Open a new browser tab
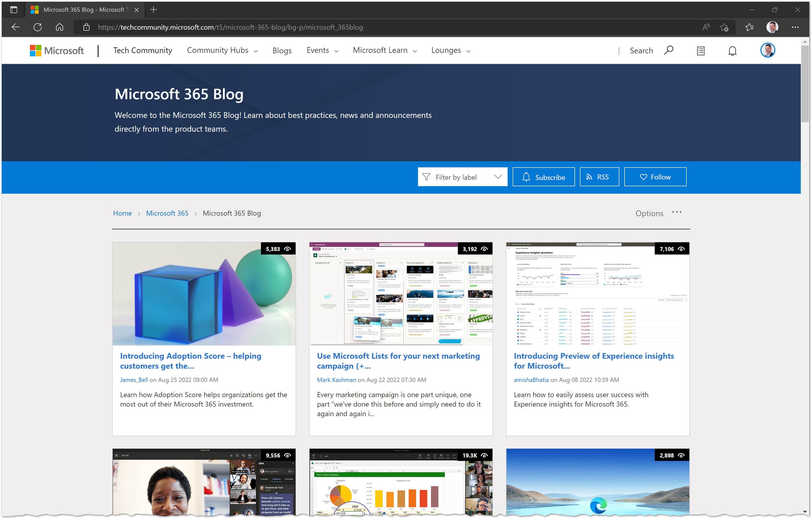Screen dimensions: 812x519 154,9
